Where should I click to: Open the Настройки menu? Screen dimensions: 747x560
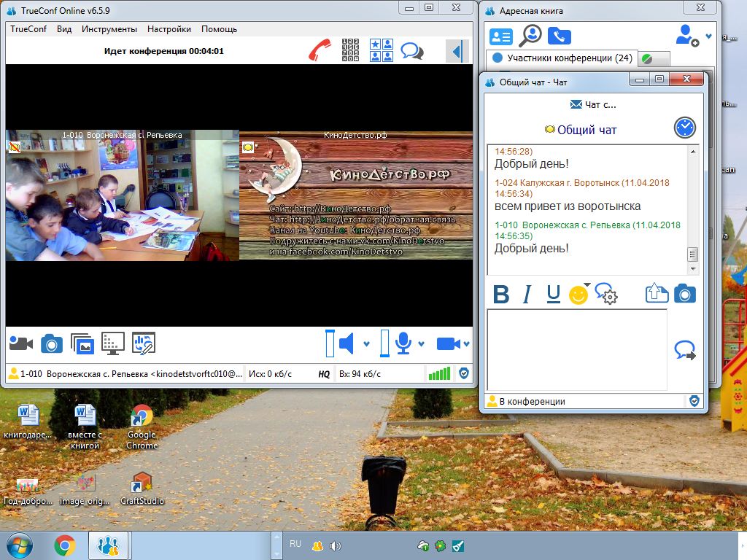click(x=169, y=29)
